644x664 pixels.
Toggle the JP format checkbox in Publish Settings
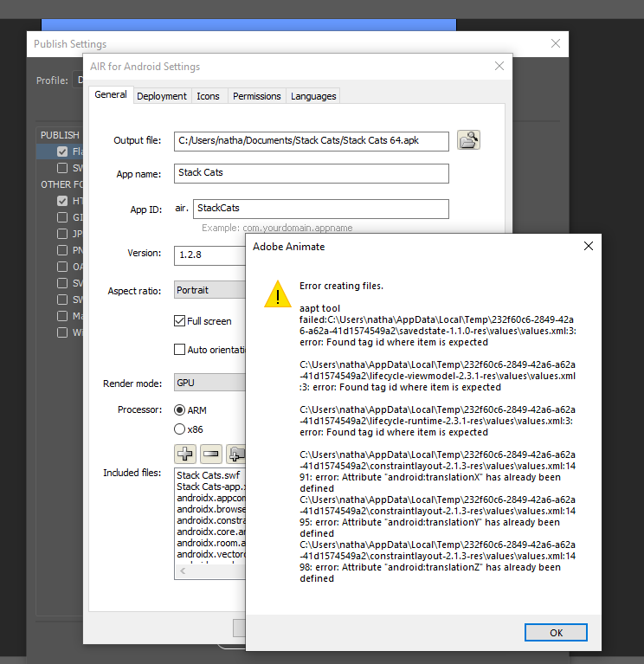(62, 234)
